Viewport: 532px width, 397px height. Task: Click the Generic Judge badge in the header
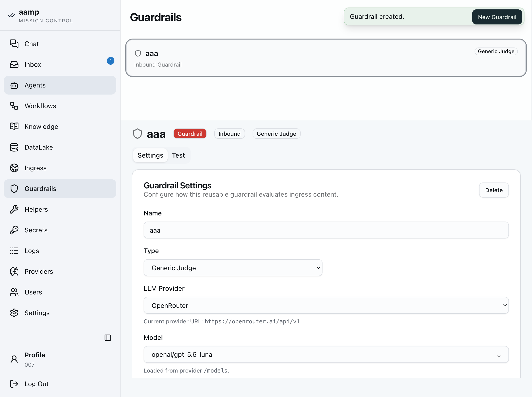pos(276,134)
